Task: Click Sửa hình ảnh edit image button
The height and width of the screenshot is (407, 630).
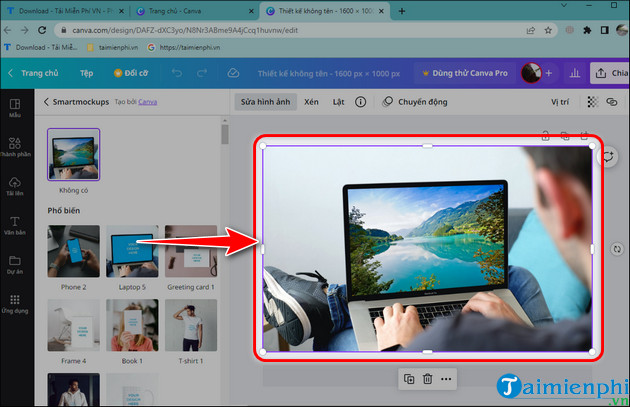Action: tap(265, 102)
